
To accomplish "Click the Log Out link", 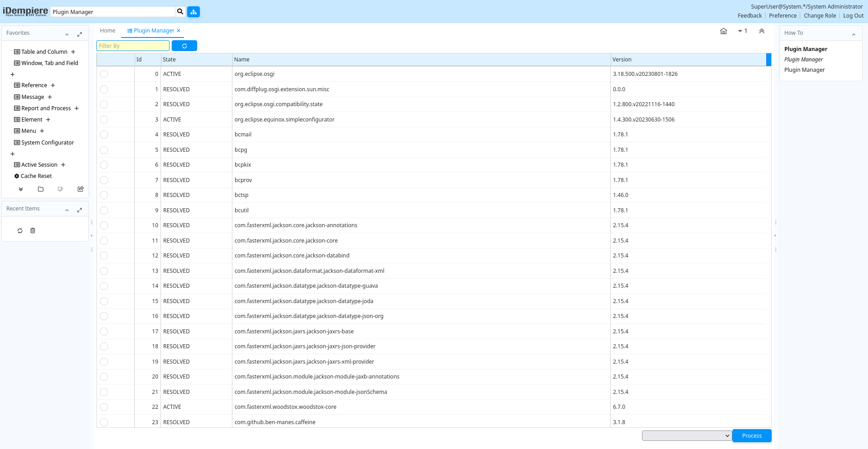I will 853,16.
